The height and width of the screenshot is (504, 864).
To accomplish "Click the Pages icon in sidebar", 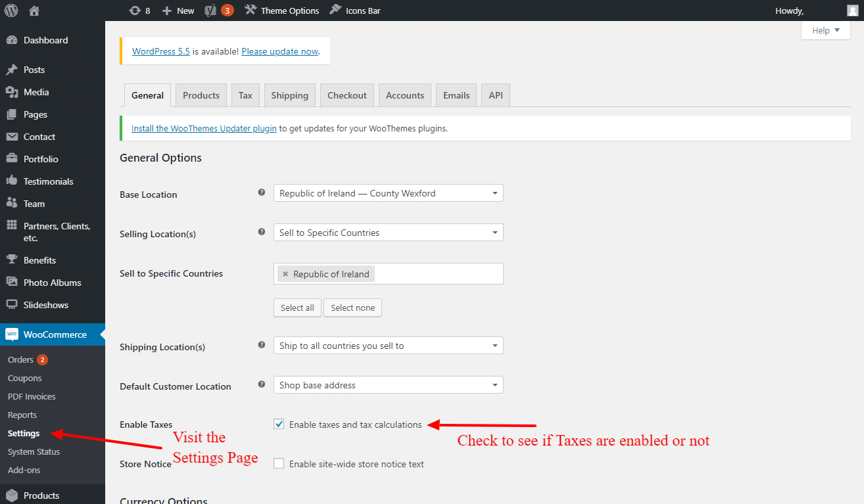I will tap(12, 114).
